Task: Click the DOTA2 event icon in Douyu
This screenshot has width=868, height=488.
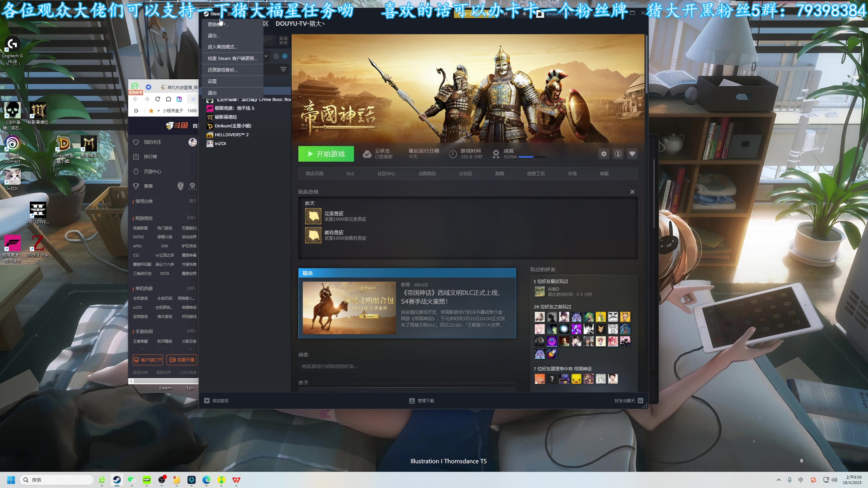Action: pos(193,186)
